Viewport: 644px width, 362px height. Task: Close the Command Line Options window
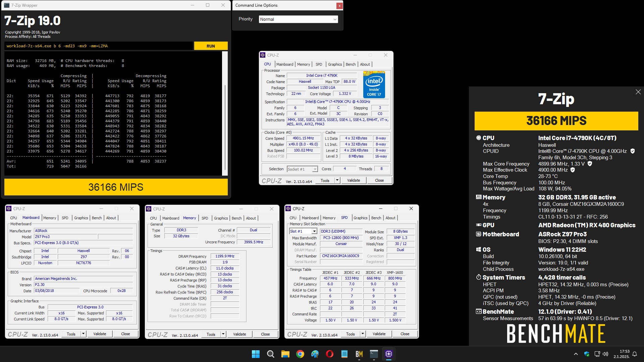tap(339, 5)
